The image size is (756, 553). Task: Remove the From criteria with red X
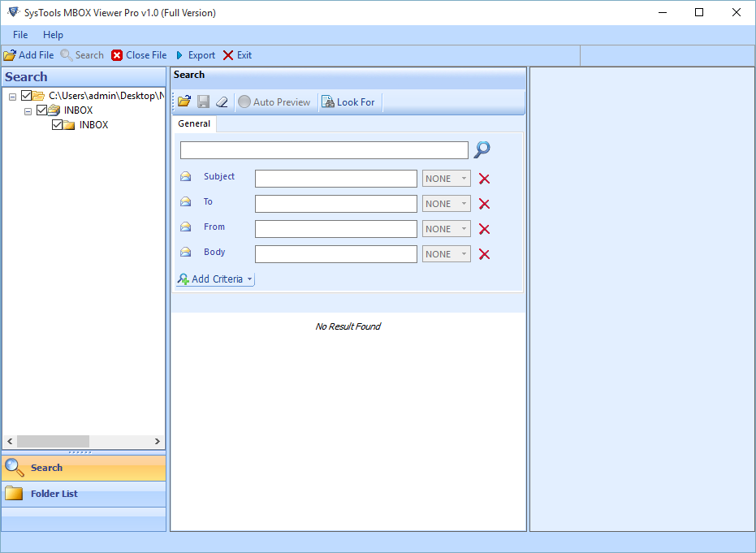coord(484,229)
